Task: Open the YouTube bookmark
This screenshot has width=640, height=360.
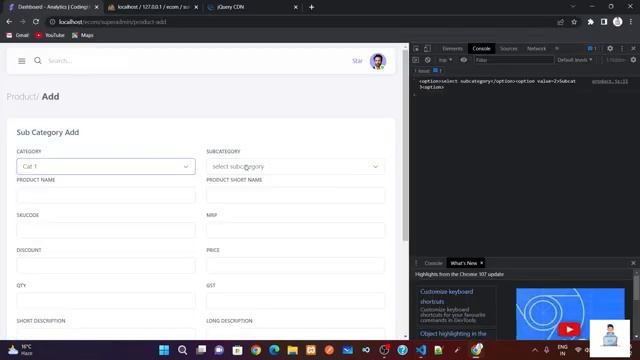Action: [x=50, y=36]
